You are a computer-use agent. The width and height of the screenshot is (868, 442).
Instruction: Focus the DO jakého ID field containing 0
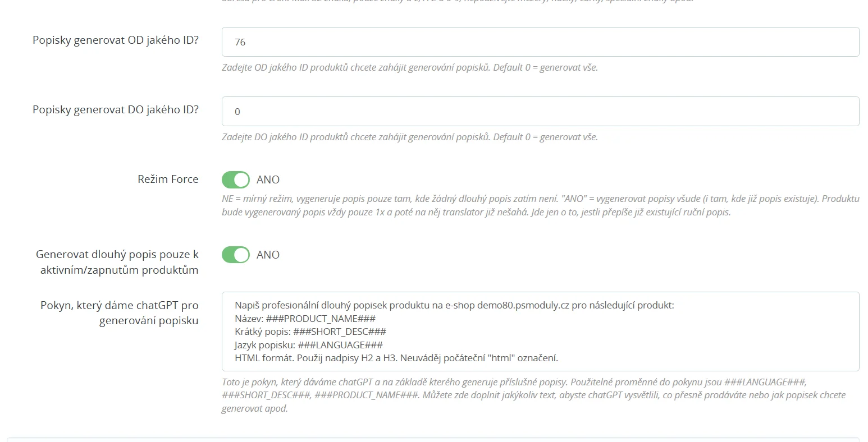pyautogui.click(x=540, y=112)
